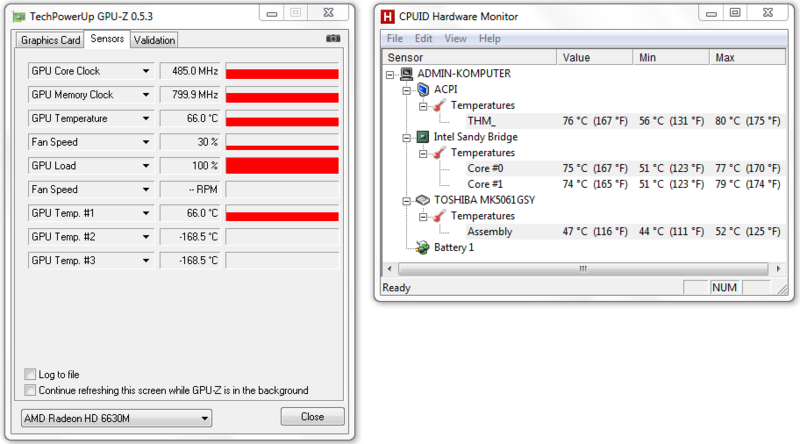Click the GPU-Z screenshot camera icon
Viewport: 800px width, 444px height.
[x=333, y=38]
